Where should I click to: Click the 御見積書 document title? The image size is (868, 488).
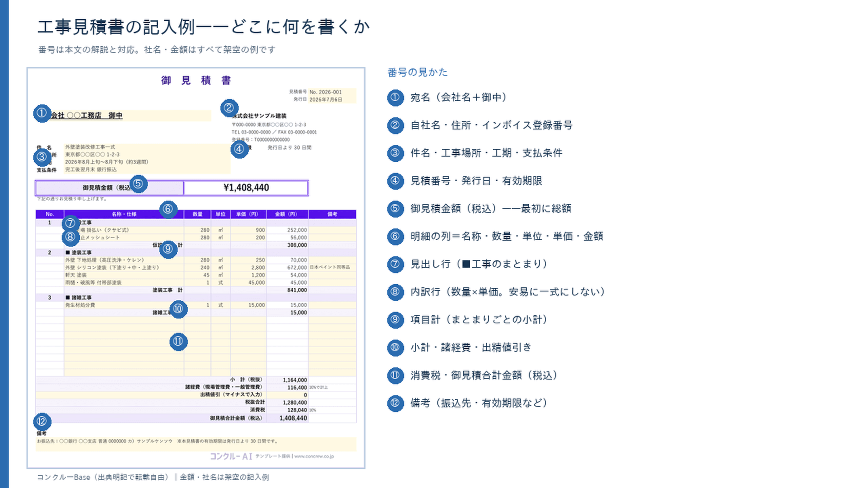[x=196, y=81]
